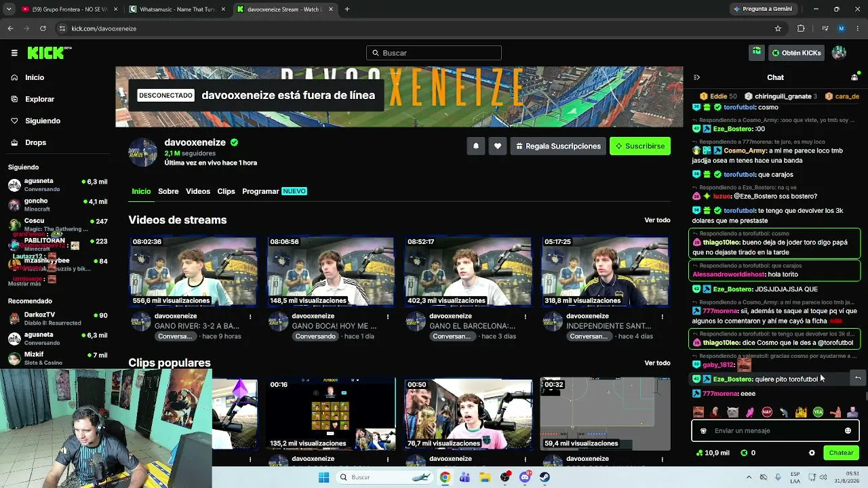Click the Suscribirse button

640,146
